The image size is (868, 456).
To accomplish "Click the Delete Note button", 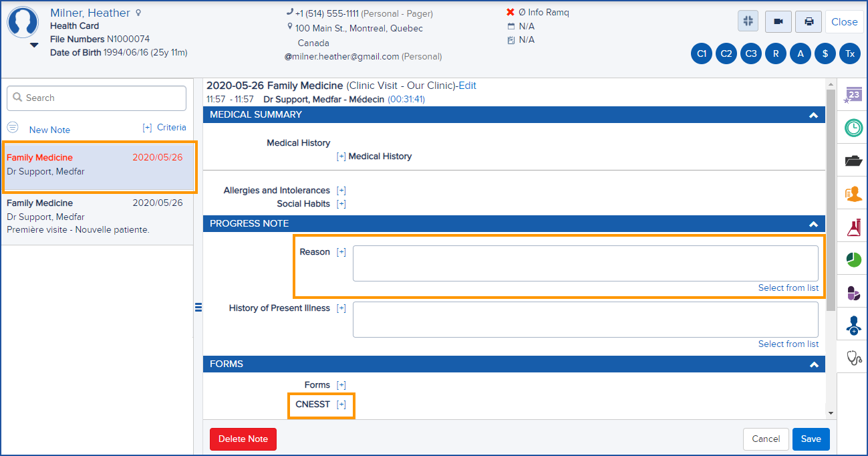I will point(243,439).
